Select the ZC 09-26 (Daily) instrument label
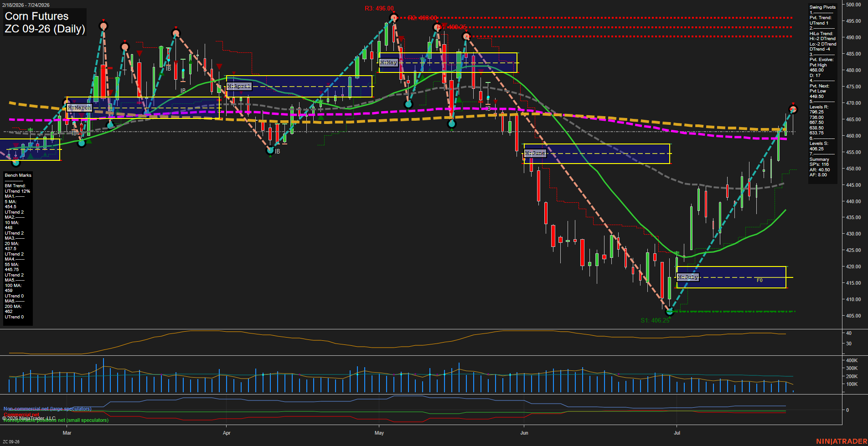 [45, 29]
